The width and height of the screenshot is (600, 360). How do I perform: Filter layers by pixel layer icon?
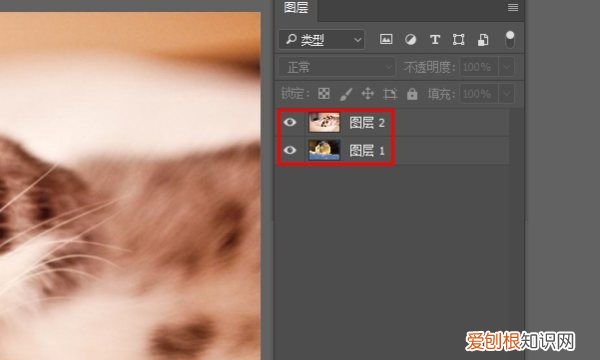point(386,39)
